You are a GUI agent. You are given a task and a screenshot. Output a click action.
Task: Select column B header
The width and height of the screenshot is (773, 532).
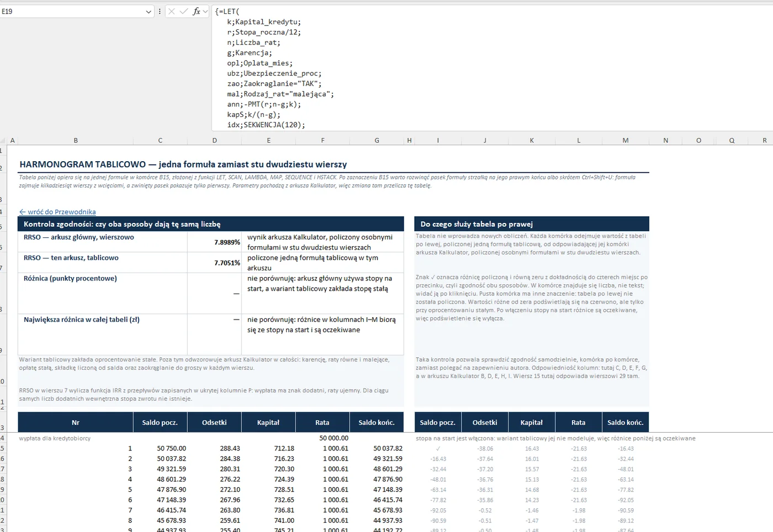click(x=76, y=140)
